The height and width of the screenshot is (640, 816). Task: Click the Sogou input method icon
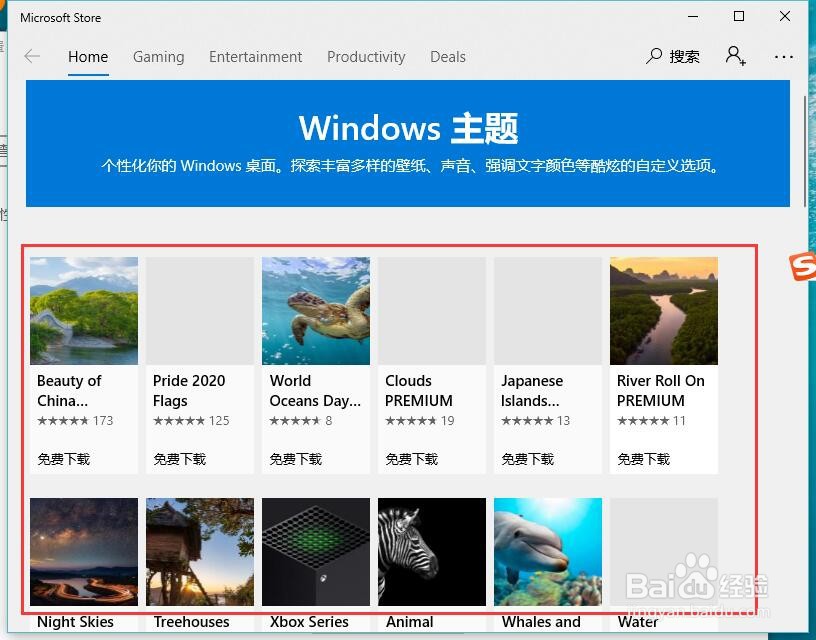click(802, 266)
